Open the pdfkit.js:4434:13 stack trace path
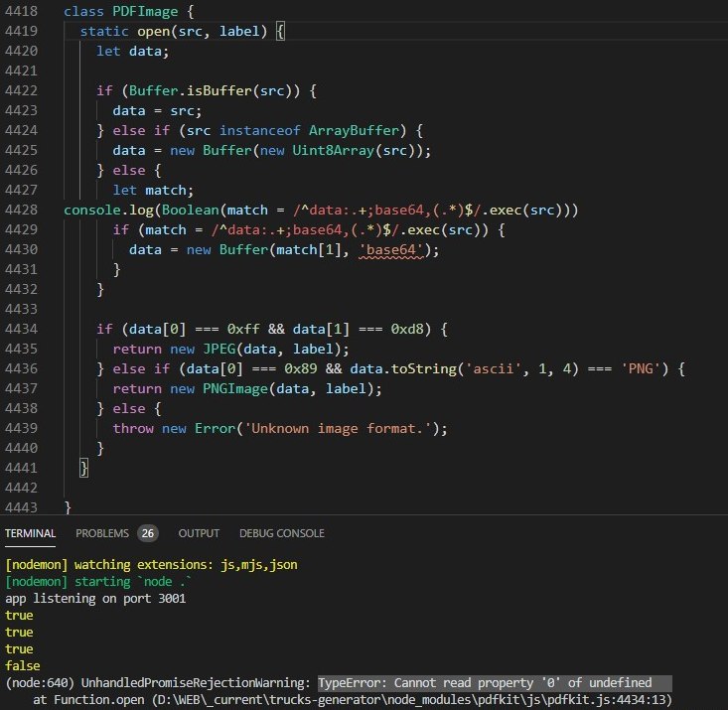The image size is (728, 710). [x=412, y=699]
